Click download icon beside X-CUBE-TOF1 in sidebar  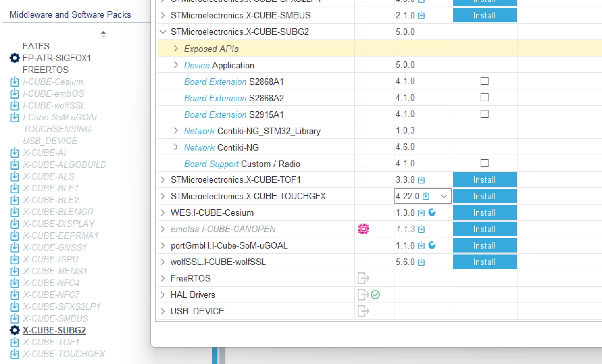14,342
